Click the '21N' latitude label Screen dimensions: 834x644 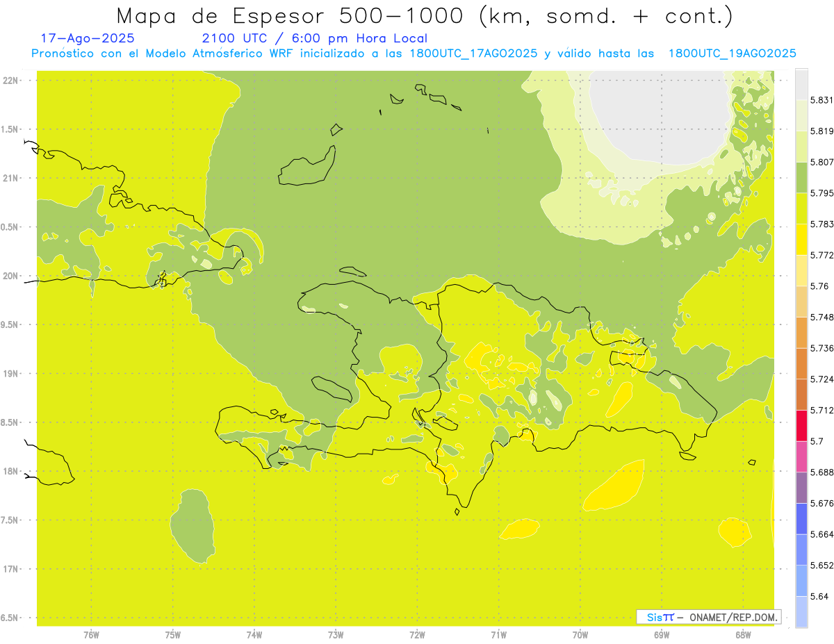click(x=11, y=179)
